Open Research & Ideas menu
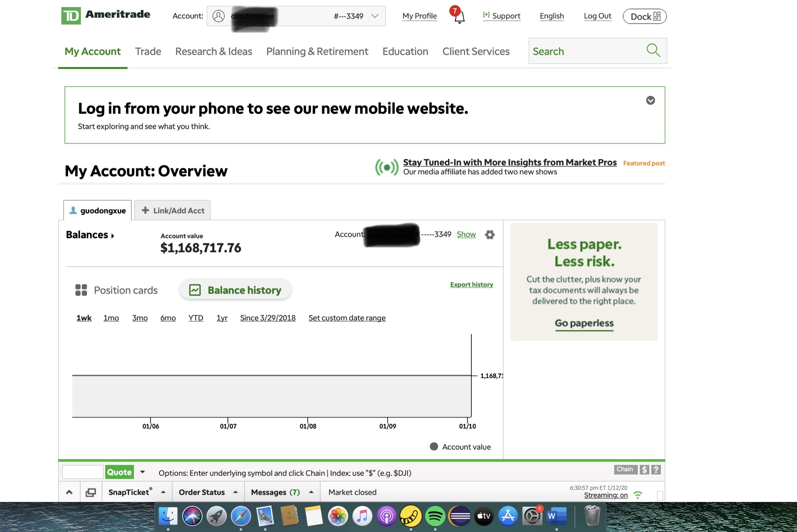The image size is (797, 532). (x=213, y=52)
